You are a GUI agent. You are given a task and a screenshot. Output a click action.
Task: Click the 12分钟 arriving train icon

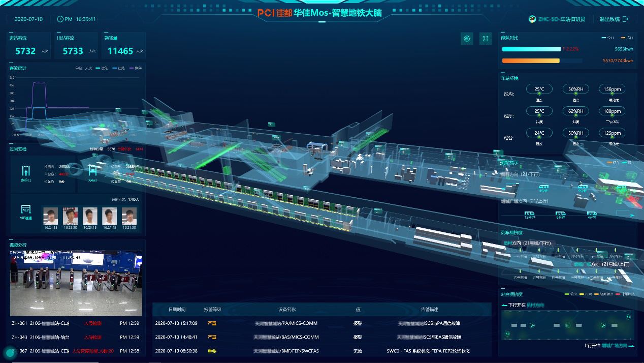coord(529,214)
